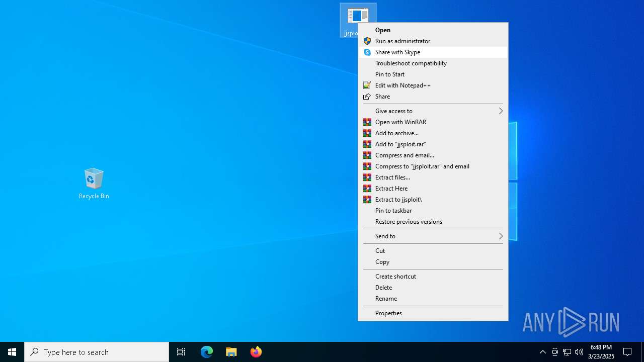
Task: Choose Extract Here
Action: click(x=433, y=189)
